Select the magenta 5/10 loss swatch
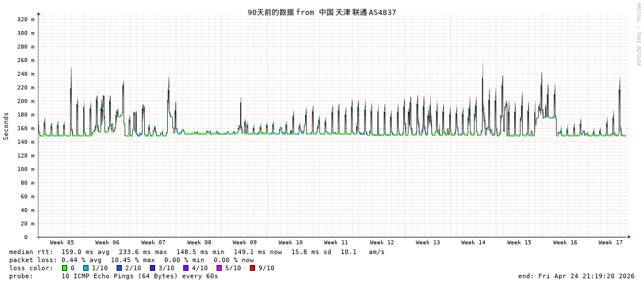Image resolution: width=644 pixels, height=284 pixels. click(219, 268)
